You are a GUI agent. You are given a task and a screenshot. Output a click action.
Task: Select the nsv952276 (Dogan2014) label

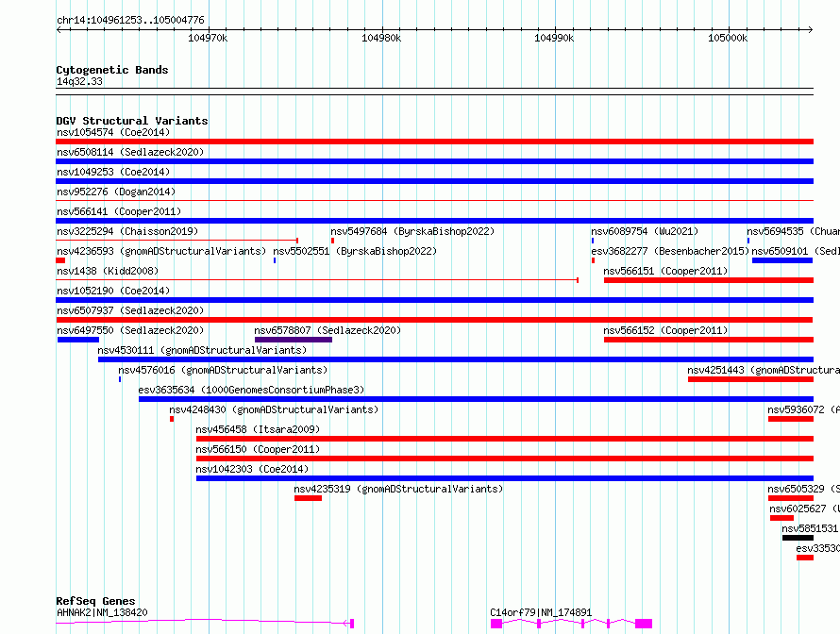tap(116, 192)
